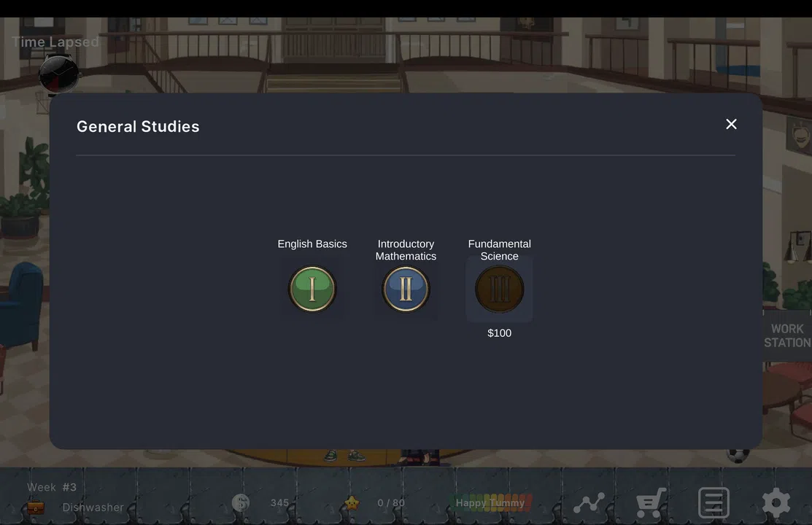This screenshot has height=525, width=812.
Task: Open the shopping cart store icon
Action: tap(651, 502)
